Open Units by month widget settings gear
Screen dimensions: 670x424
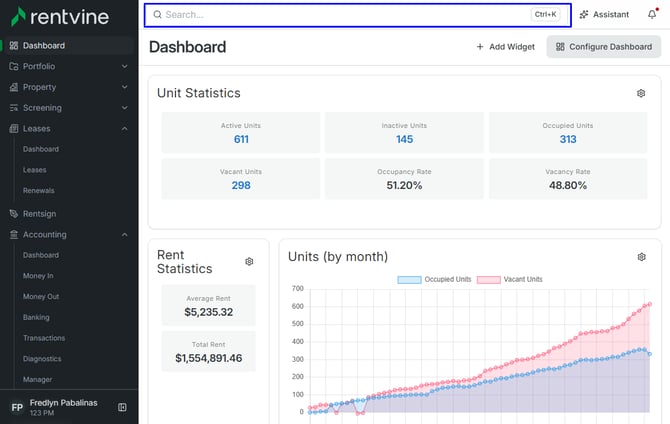click(641, 257)
